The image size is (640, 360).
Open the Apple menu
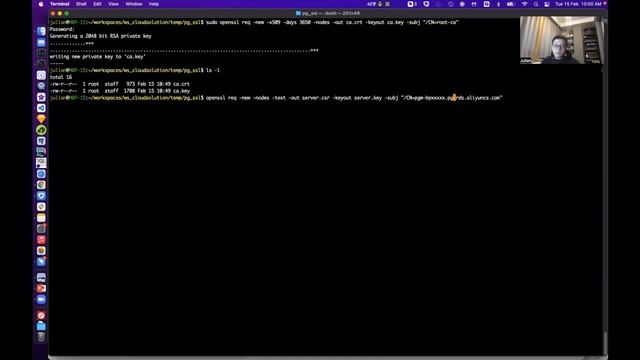40,4
